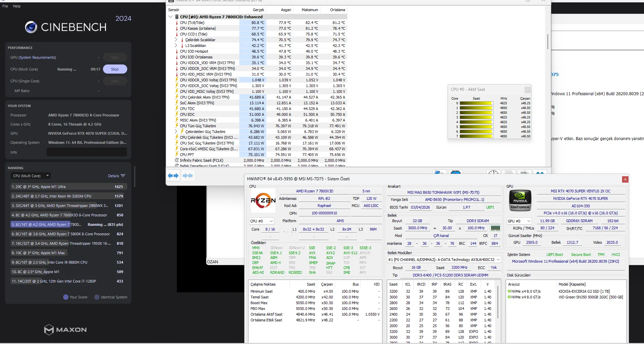Click the PBO Max operating point row
644x344 pixels.
click(315, 309)
